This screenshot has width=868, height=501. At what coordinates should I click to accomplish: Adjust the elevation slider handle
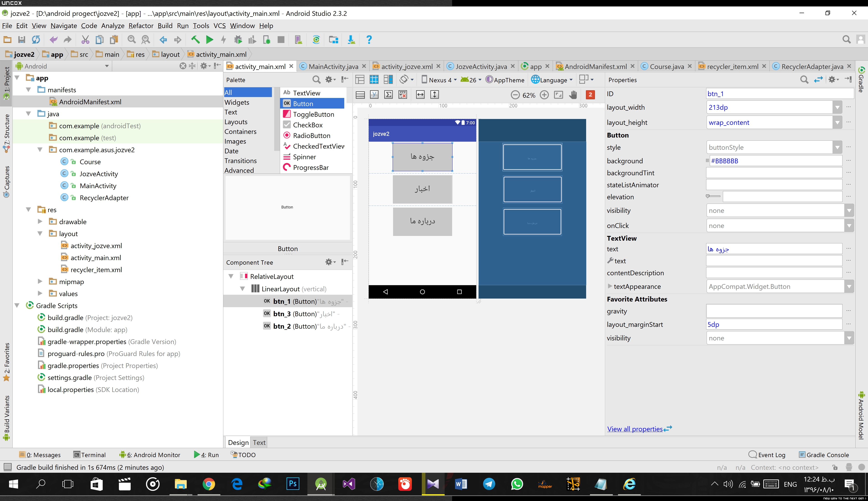point(708,197)
